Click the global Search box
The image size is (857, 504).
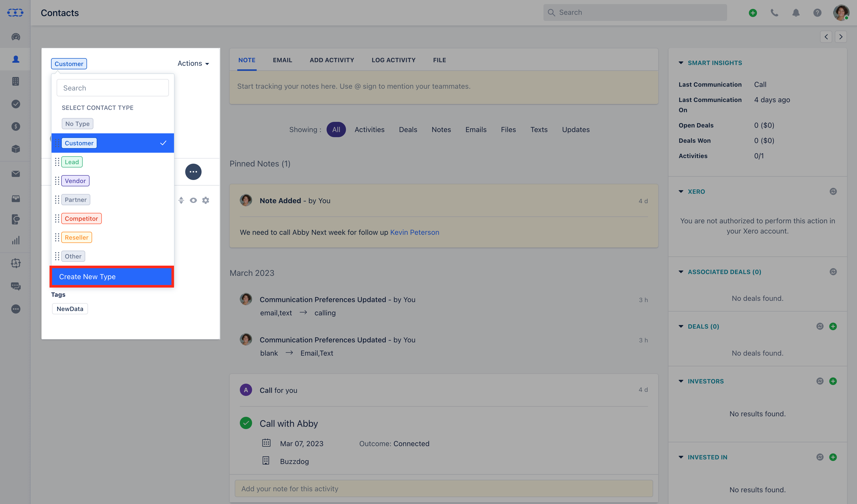(x=635, y=12)
